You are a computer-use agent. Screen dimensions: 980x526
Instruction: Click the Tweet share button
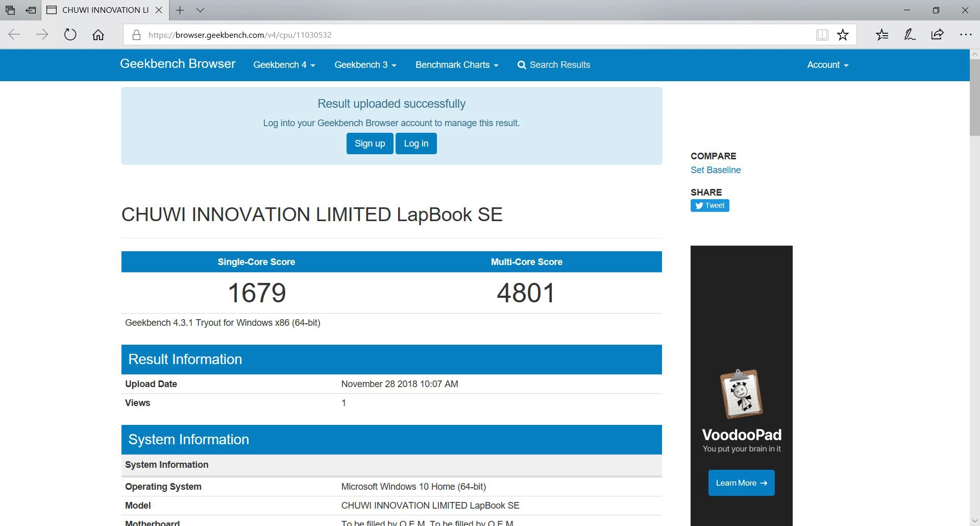click(x=709, y=205)
